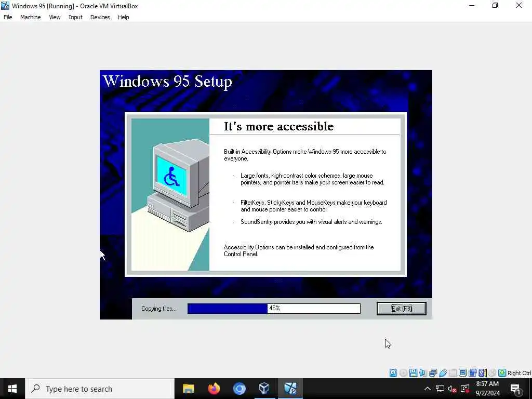Click the USB devices status icon
Image resolution: width=532 pixels, height=399 pixels.
pos(443,373)
